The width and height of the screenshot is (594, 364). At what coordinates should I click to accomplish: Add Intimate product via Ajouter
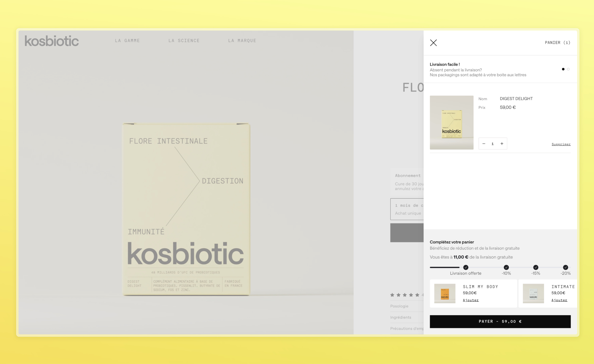click(x=559, y=300)
